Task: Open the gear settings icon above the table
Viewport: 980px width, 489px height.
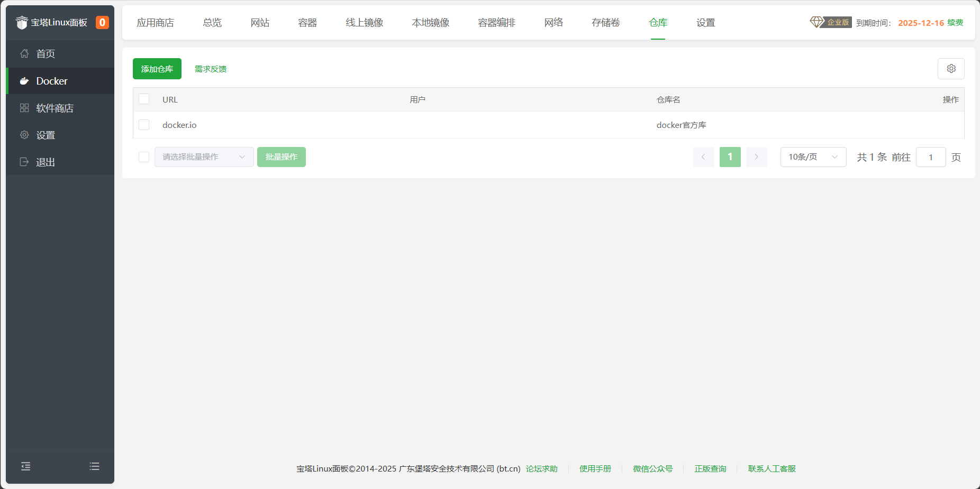Action: coord(951,68)
